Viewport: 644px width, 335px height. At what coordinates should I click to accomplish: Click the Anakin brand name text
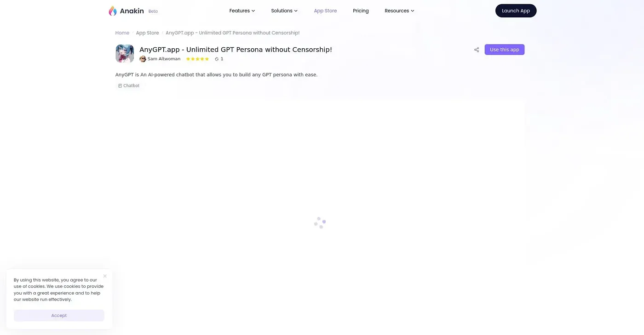pos(132,11)
